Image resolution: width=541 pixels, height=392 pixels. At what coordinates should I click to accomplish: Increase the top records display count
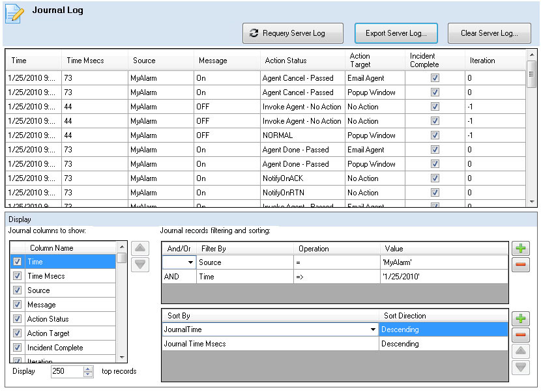coord(89,369)
